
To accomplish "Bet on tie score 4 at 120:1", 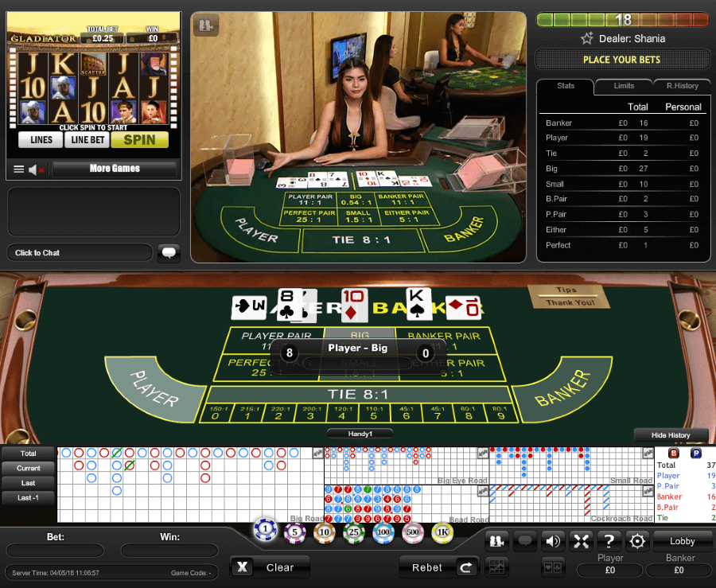I will click(x=342, y=413).
